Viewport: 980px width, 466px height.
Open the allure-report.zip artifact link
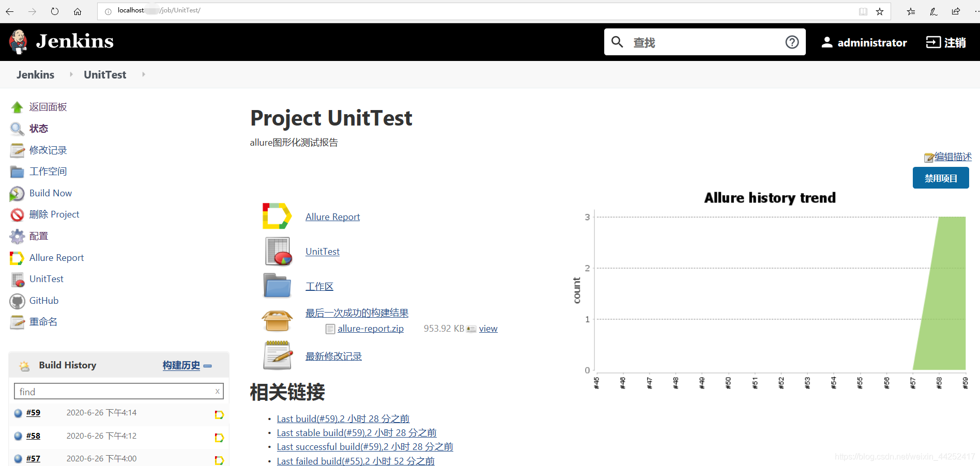point(371,329)
